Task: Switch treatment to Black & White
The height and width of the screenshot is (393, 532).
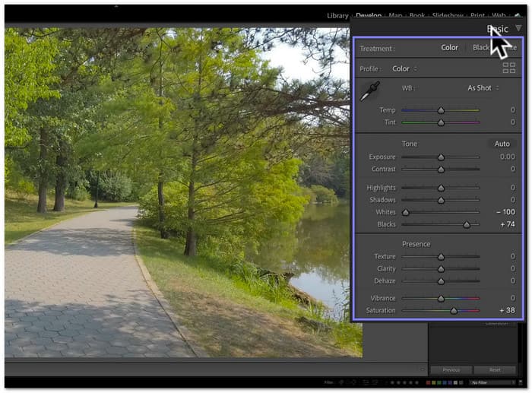Action: [482, 48]
